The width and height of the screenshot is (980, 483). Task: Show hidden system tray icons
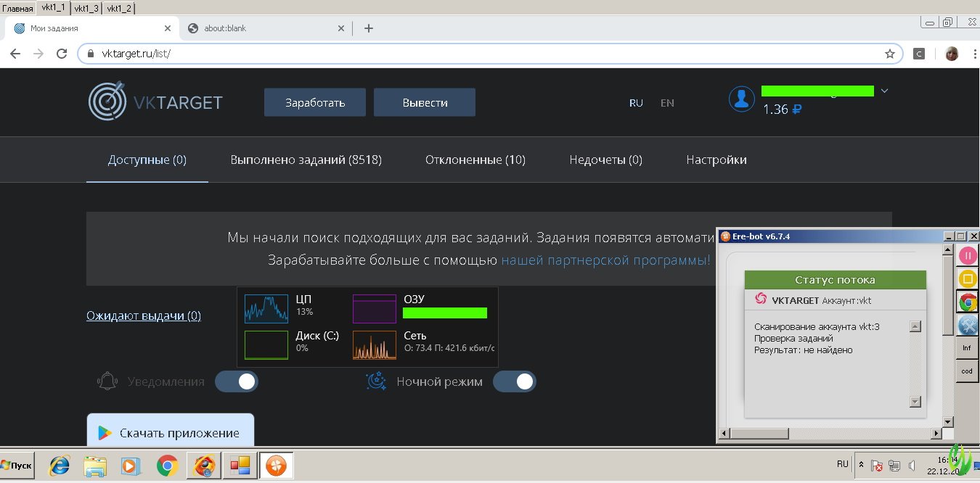click(x=861, y=465)
